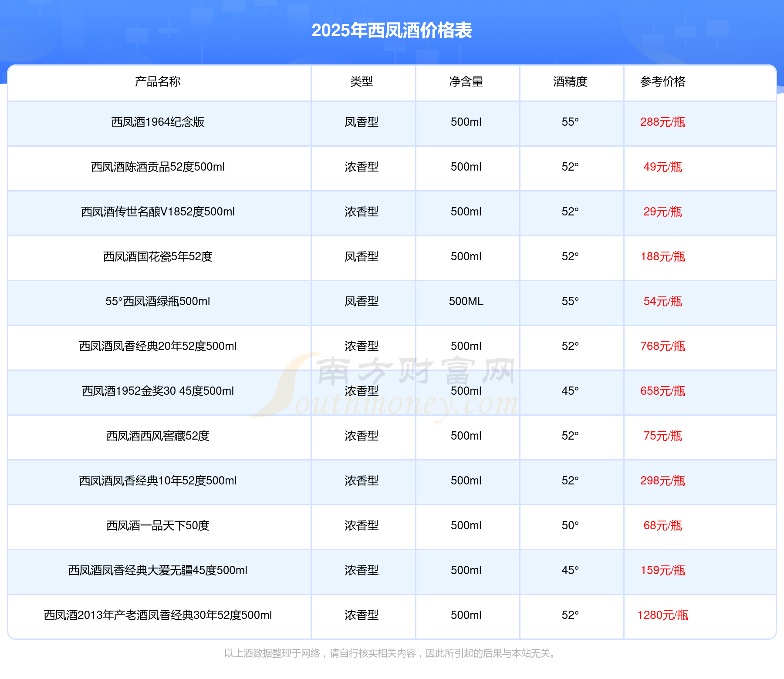The height and width of the screenshot is (679, 784).
Task: Click 55° in the 1964纪念版 row
Action: coord(570,122)
